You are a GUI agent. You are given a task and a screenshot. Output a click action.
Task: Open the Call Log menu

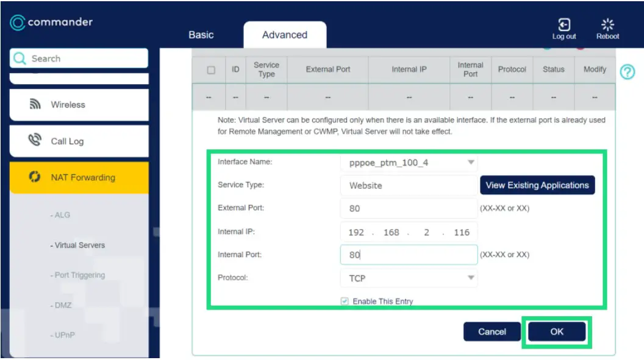click(79, 141)
